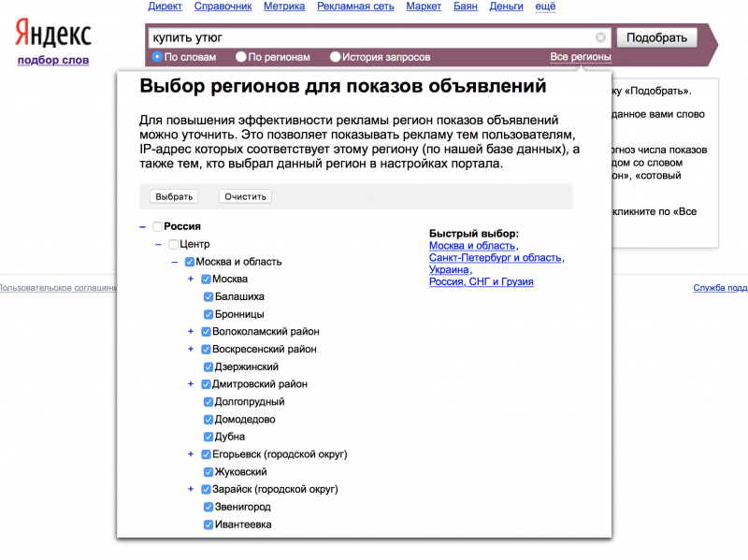Expand the 'Волоколамский район' node
The image size is (748, 560).
(x=191, y=332)
